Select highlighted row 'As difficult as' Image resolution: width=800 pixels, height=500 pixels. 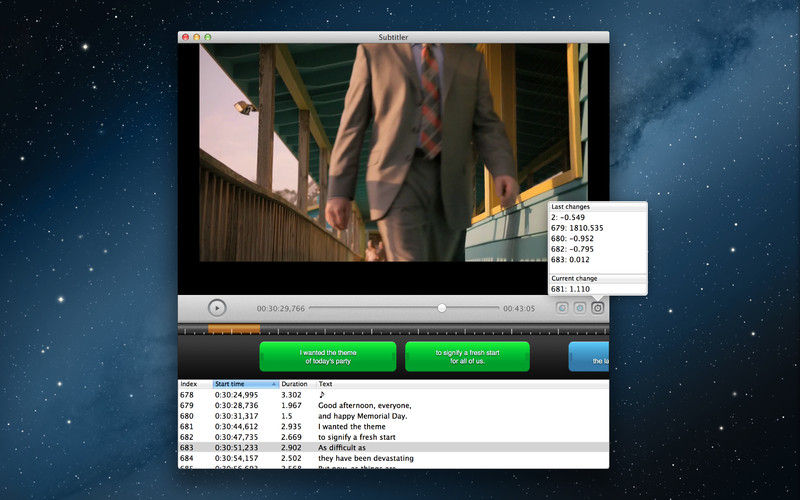(393, 447)
